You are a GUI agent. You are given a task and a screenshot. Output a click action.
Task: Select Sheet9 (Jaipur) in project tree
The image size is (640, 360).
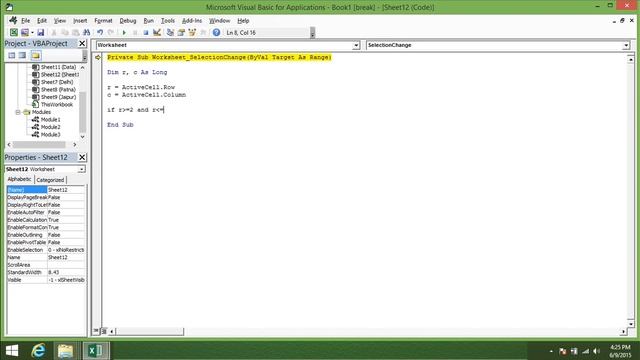pyautogui.click(x=58, y=97)
